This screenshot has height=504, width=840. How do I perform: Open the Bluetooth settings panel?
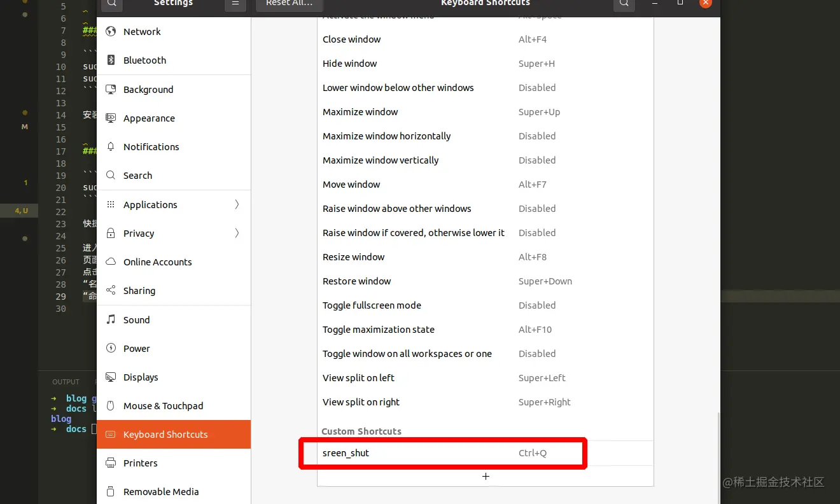pyautogui.click(x=174, y=60)
